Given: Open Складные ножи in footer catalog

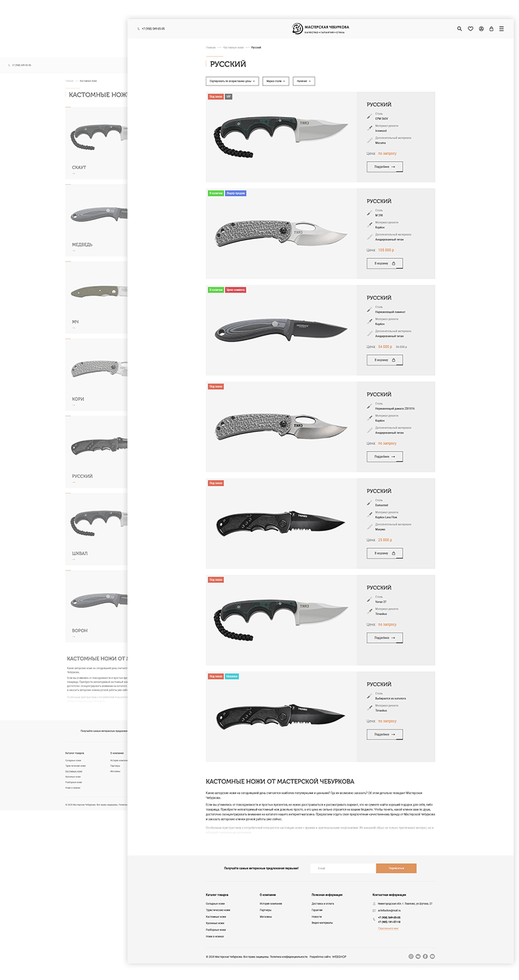Looking at the screenshot, I should click(x=215, y=904).
